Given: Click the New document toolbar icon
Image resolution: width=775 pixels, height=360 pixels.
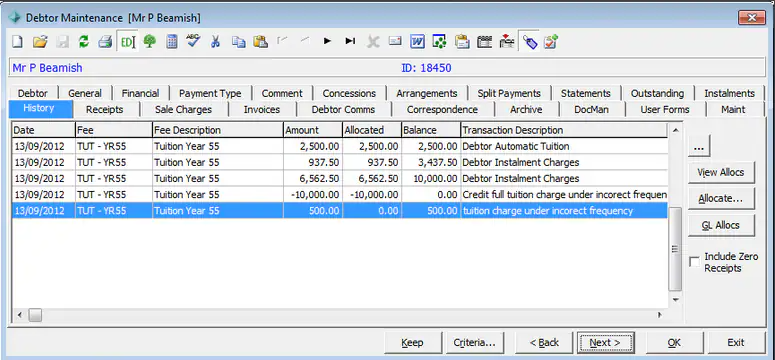Looking at the screenshot, I should pos(17,42).
